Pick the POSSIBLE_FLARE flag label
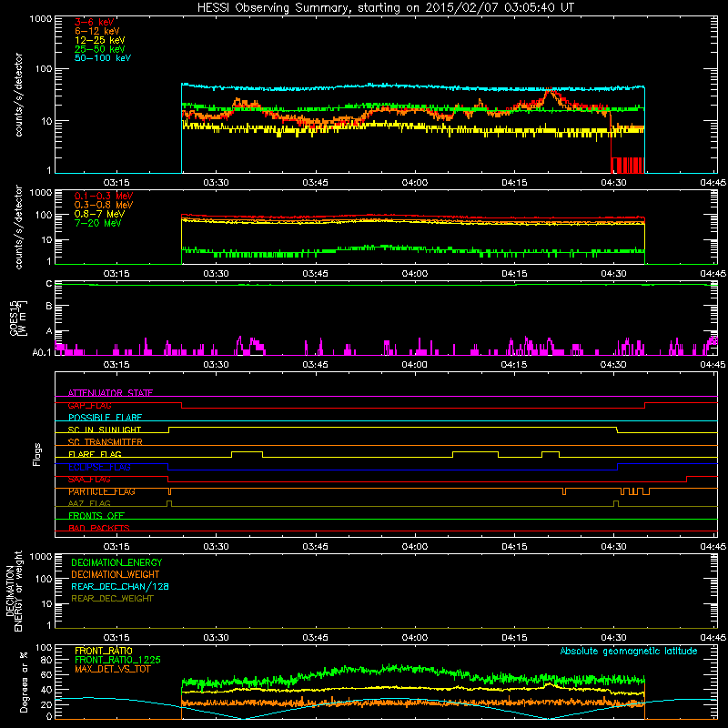 tap(105, 418)
